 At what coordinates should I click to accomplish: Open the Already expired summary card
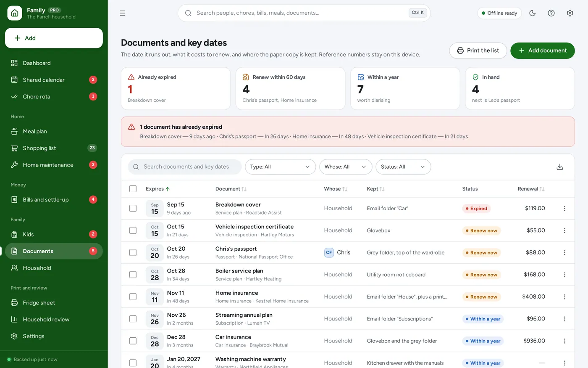[176, 89]
